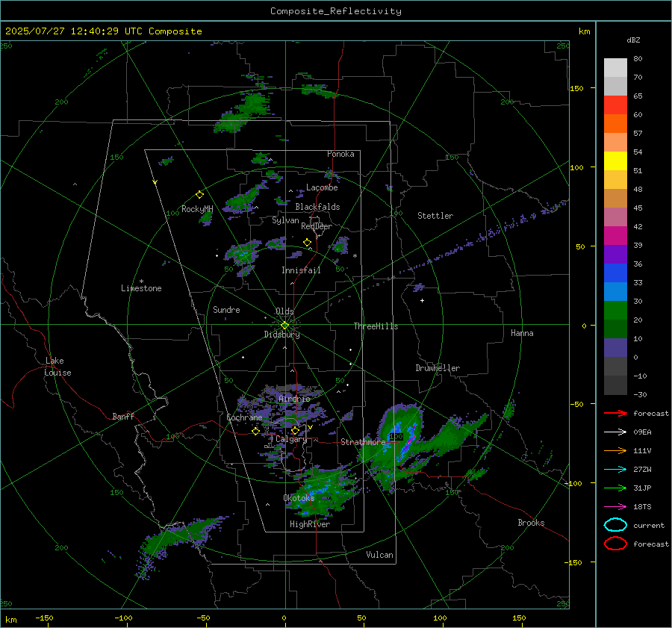The height and width of the screenshot is (628, 672).
Task: Select the Innisfail label
Action: [x=301, y=270]
